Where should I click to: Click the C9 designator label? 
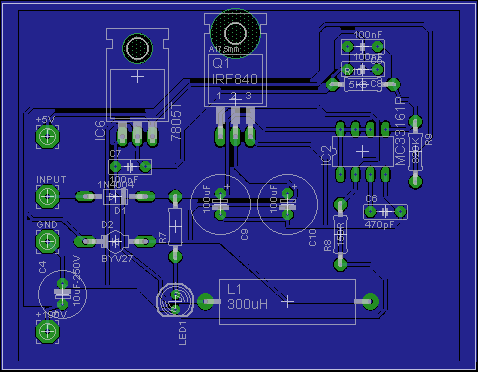pos(245,234)
